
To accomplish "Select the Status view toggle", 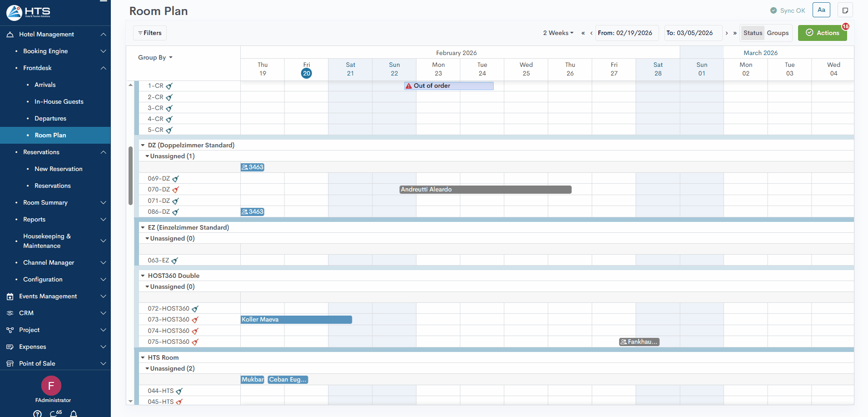I will (753, 33).
